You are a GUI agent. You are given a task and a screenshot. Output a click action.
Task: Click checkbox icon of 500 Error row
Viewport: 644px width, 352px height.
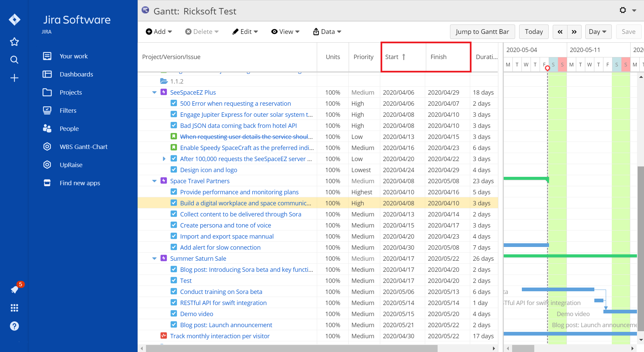(x=174, y=103)
